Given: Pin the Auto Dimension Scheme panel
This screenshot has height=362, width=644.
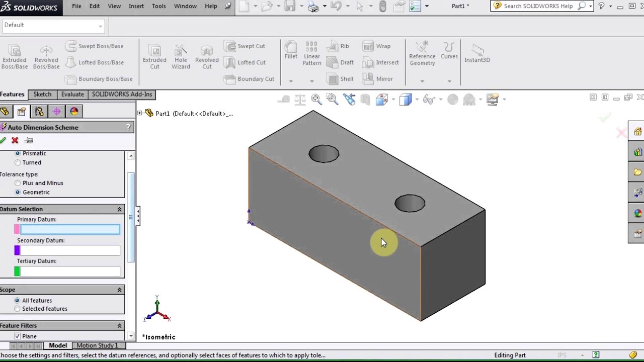Looking at the screenshot, I should point(29,140).
